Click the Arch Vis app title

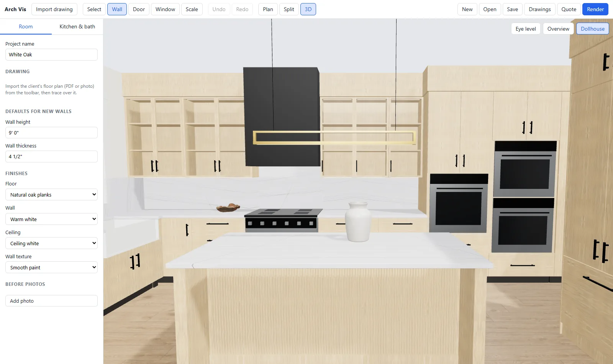(x=15, y=9)
